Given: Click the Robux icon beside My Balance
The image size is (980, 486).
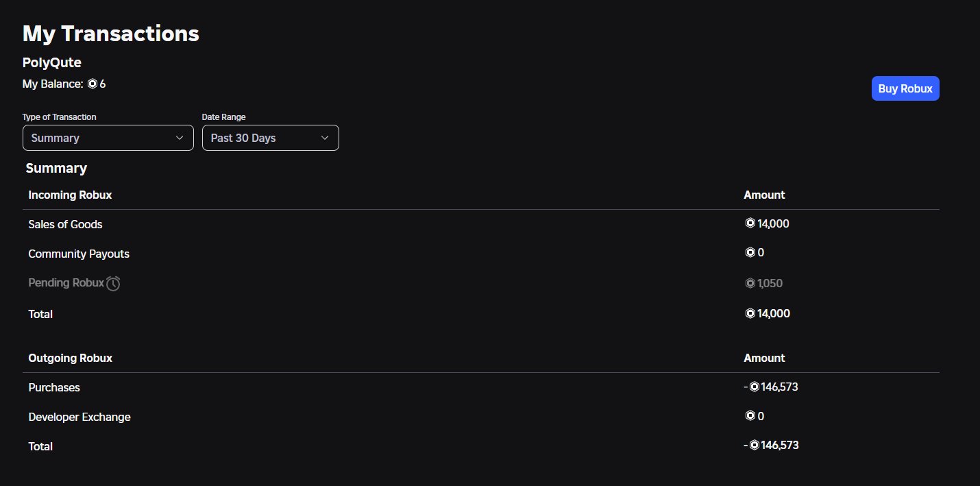Looking at the screenshot, I should click(93, 84).
